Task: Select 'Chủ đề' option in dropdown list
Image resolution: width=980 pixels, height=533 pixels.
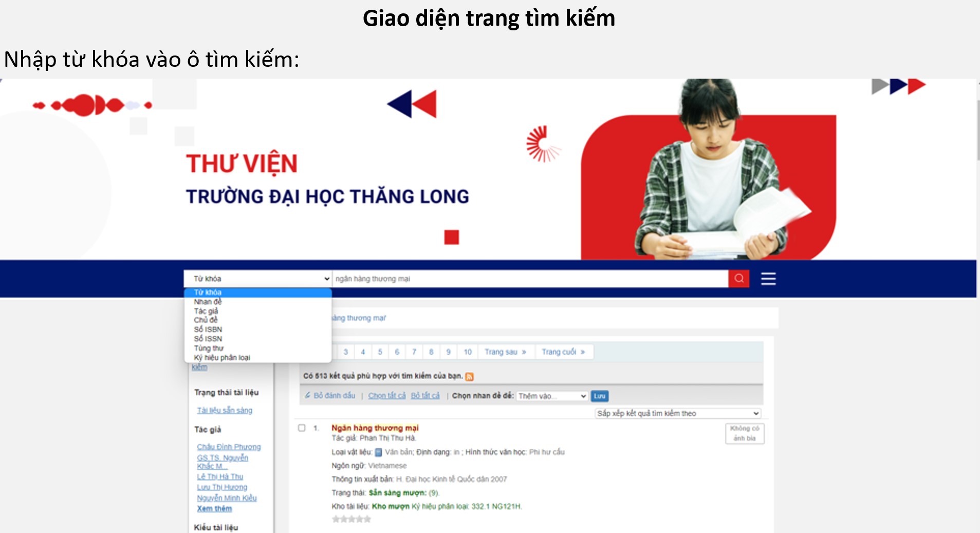Action: (257, 320)
